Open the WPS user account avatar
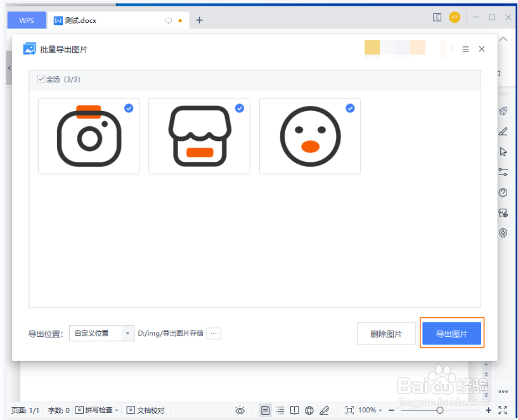The image size is (518, 420). tap(455, 17)
